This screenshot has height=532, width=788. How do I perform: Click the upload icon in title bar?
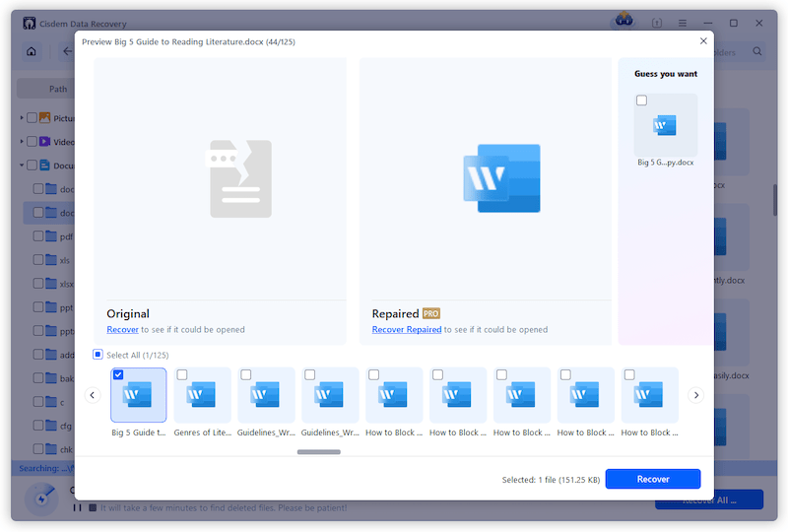[x=657, y=23]
